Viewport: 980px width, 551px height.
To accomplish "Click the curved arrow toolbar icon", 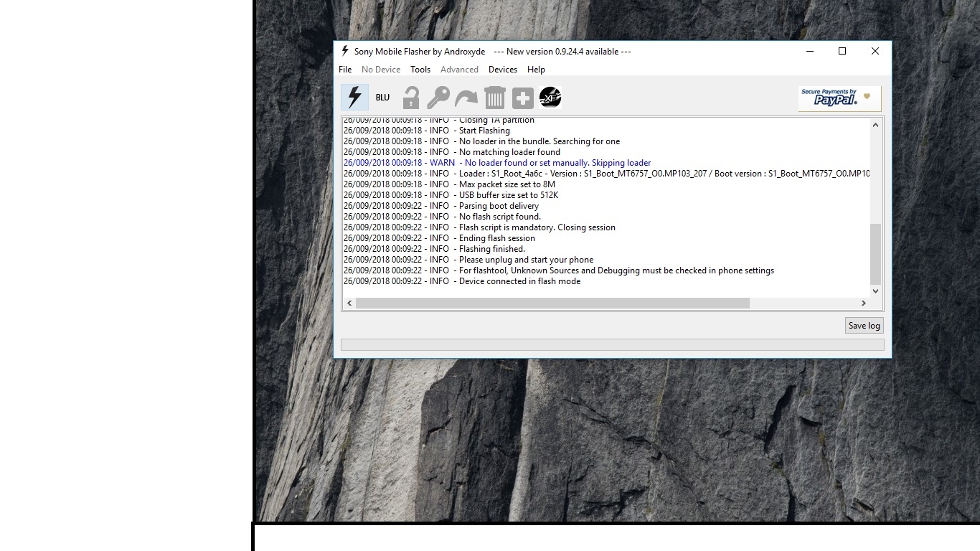I will pos(466,98).
